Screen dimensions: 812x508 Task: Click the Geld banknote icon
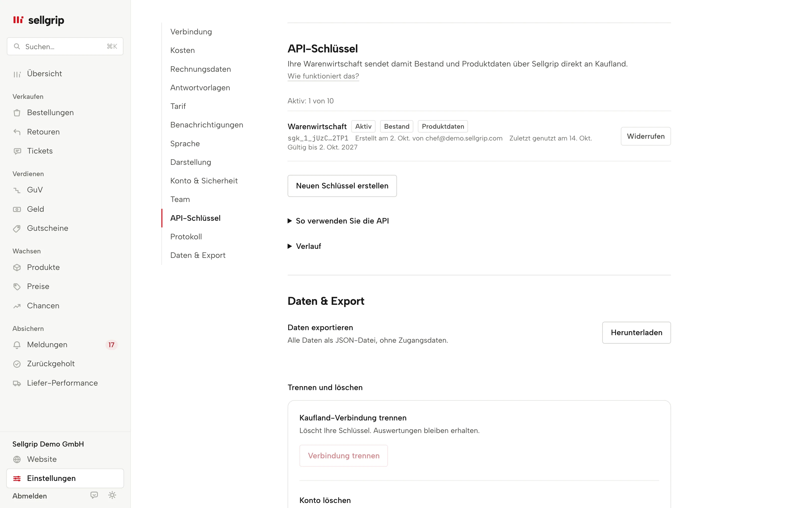tap(17, 209)
